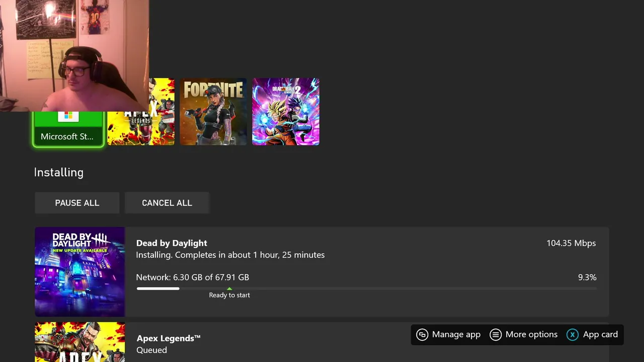Click the Network 6.30 GB of 67.91 GB text
The height and width of the screenshot is (362, 644).
pyautogui.click(x=193, y=277)
